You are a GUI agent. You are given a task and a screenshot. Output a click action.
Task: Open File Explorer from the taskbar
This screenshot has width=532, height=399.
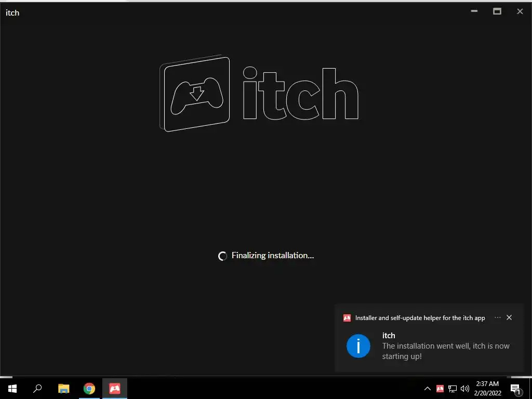(63, 389)
